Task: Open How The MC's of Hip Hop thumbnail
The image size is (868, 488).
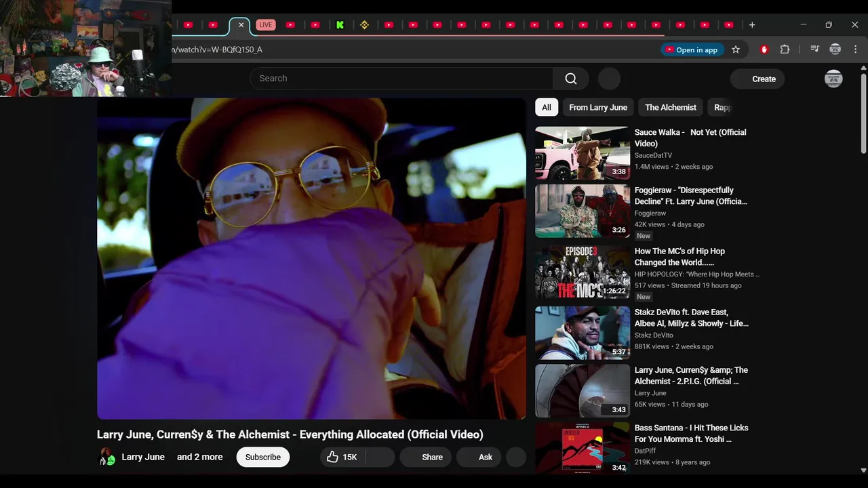Action: pos(583,272)
